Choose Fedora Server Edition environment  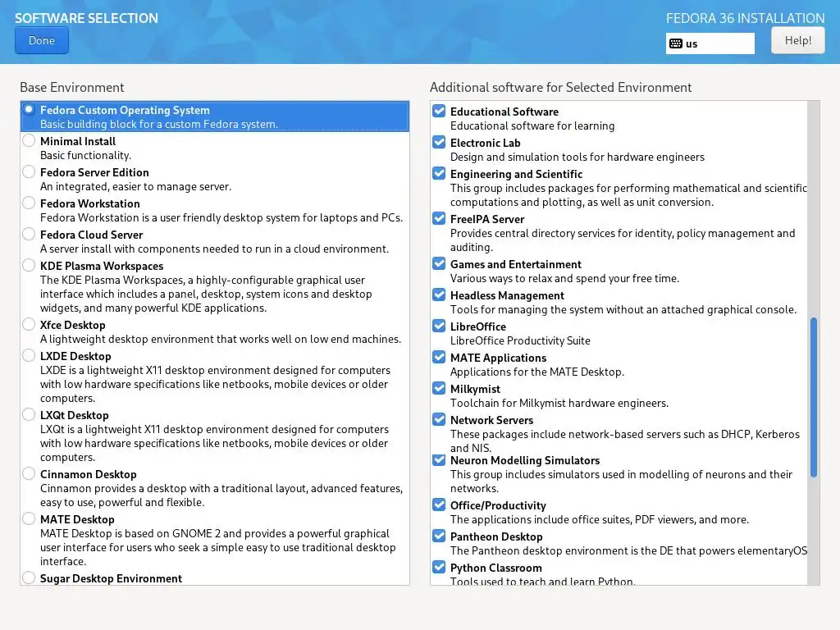pos(29,171)
